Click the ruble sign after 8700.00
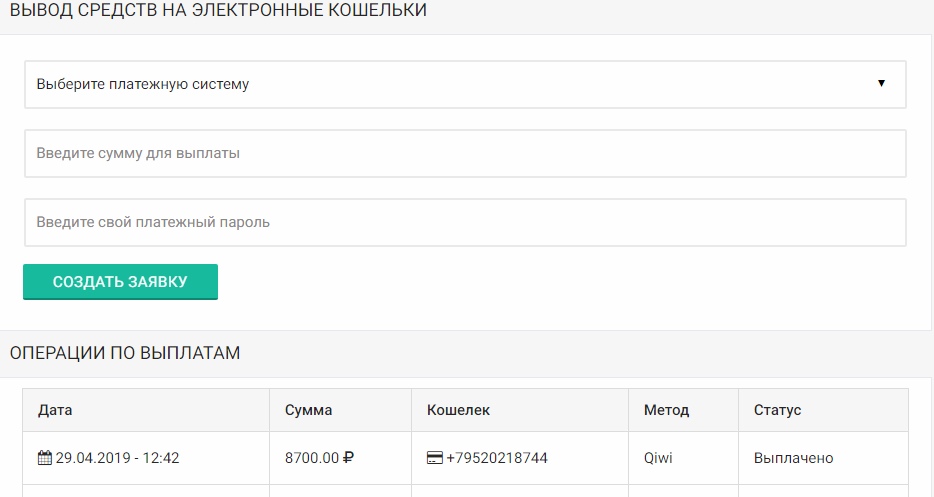Image resolution: width=934 pixels, height=497 pixels. tap(349, 458)
